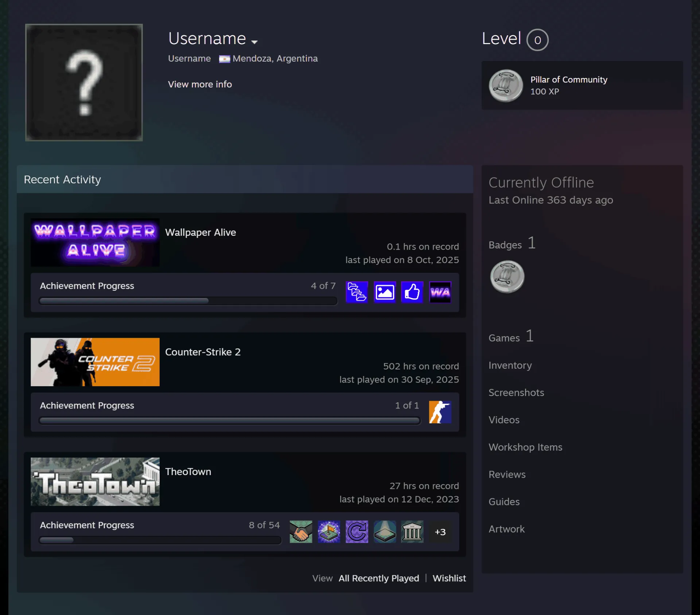Open the Wallpaper Alive game title

(x=201, y=232)
